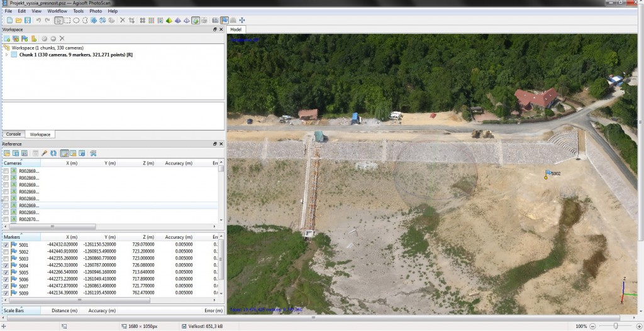Expand the Chunk 1 tree node
The height and width of the screenshot is (331, 644).
pyautogui.click(x=7, y=55)
